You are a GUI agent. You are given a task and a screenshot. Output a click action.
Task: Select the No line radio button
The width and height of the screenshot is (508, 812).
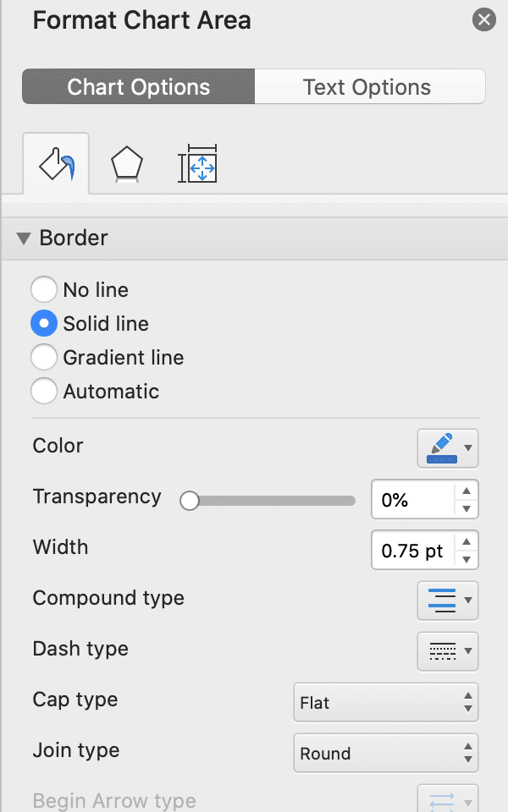tap(44, 289)
